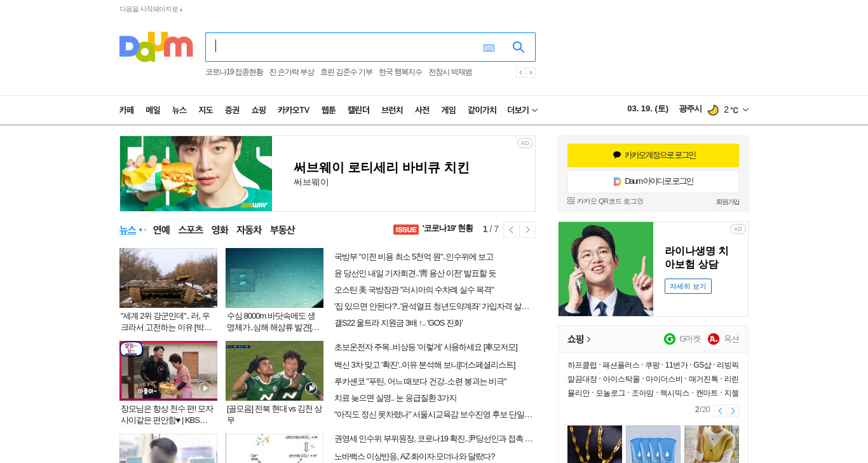The image size is (868, 463).
Task: Click the 광주시 location label
Action: 690,109
